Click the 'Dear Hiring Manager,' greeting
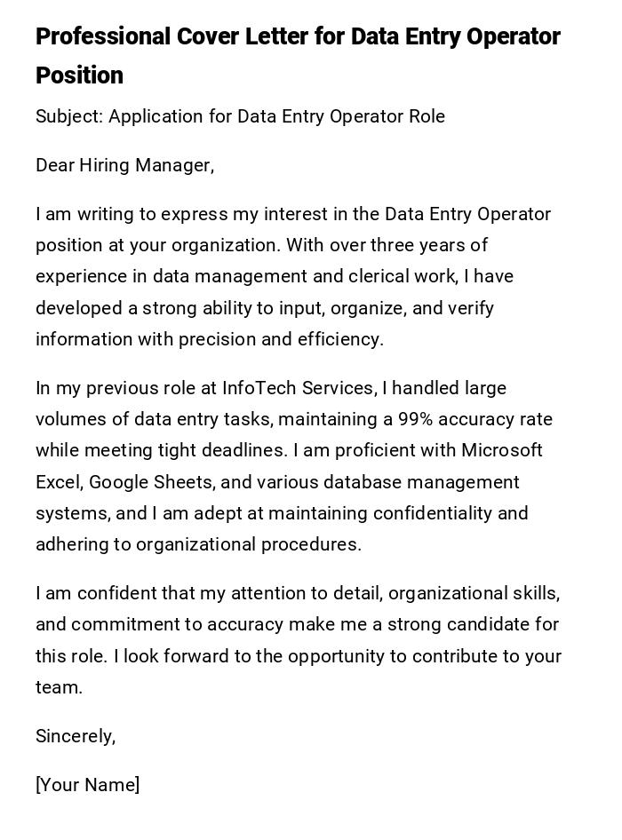This screenshot has height=840, width=622. click(x=124, y=165)
